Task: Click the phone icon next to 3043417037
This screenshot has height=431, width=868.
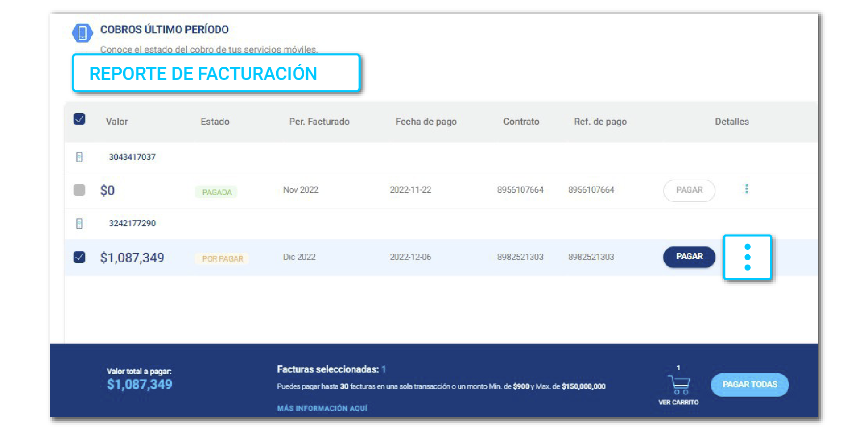Action: click(x=79, y=157)
